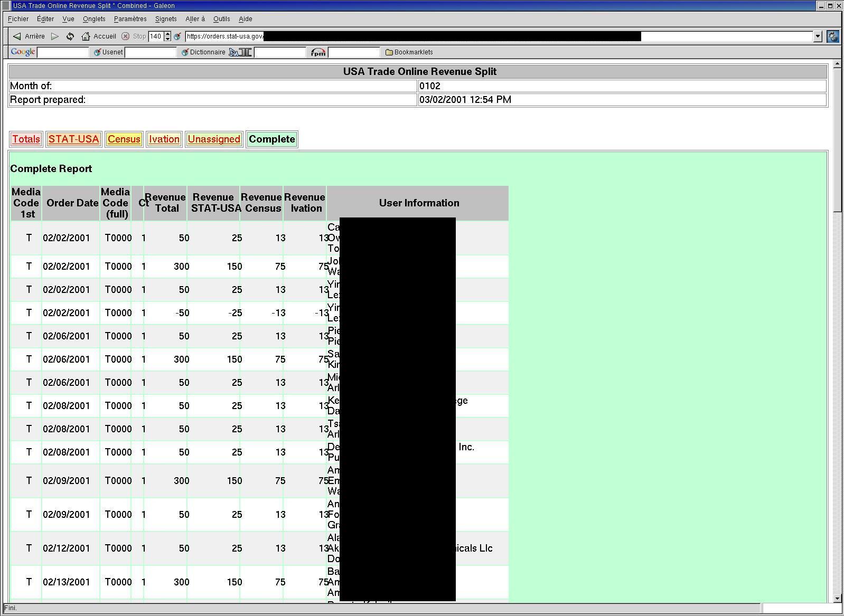Image resolution: width=844 pixels, height=616 pixels.
Task: Click the fpm search bookmark icon
Action: tap(318, 52)
